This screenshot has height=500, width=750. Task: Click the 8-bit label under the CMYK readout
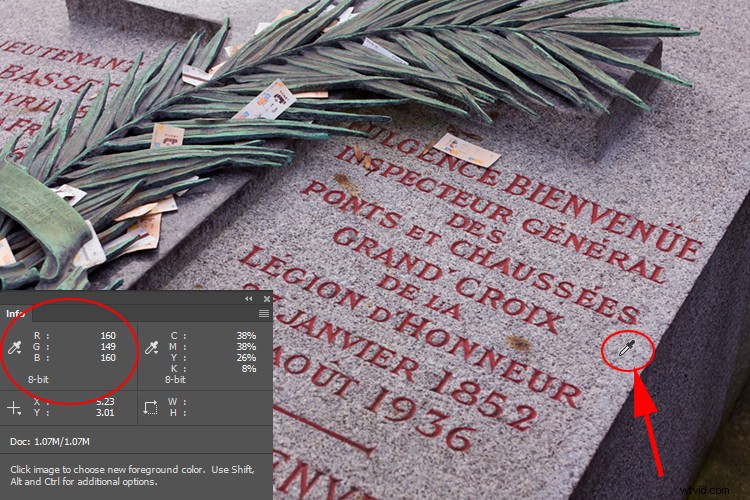point(175,379)
